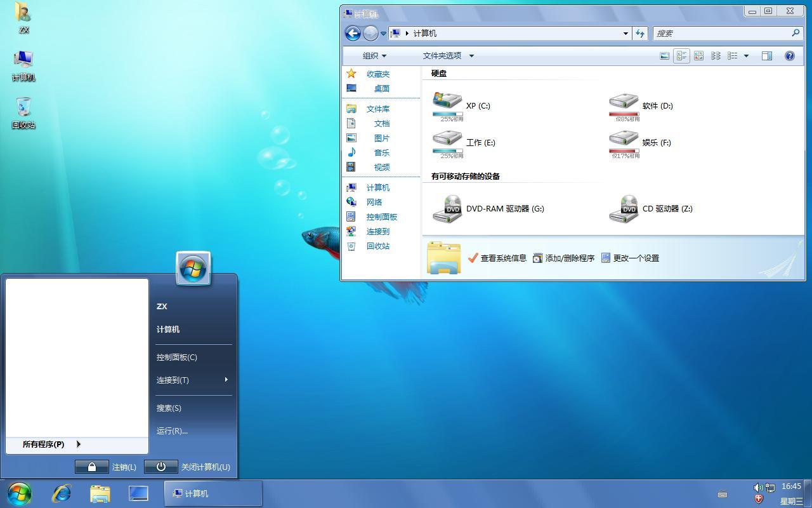Open 控制面板(C) from the Start menu
The image size is (812, 508).
pos(177,358)
